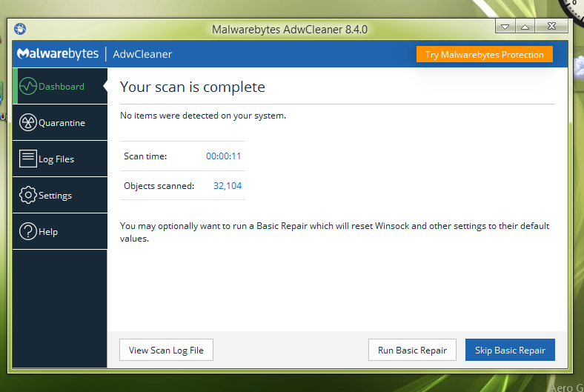Image resolution: width=584 pixels, height=392 pixels.
Task: Click the AdwCleaner text in header
Action: 142,54
